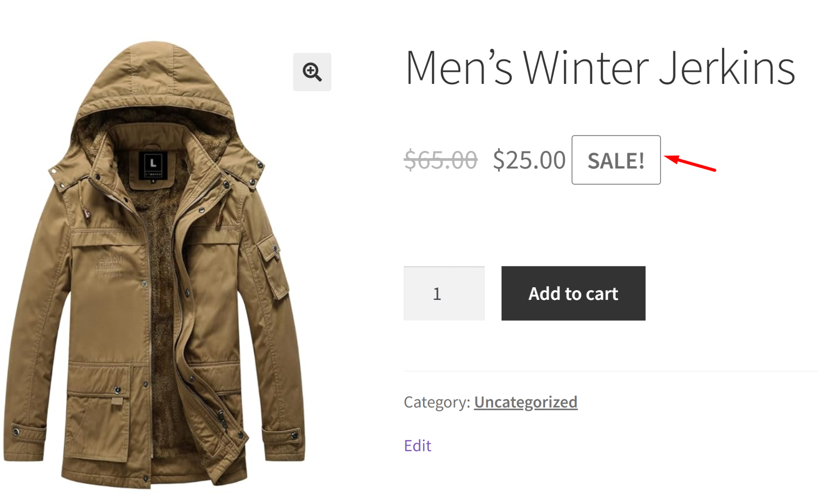Click the Edit link to modify product
The height and width of the screenshot is (504, 818).
pyautogui.click(x=417, y=445)
